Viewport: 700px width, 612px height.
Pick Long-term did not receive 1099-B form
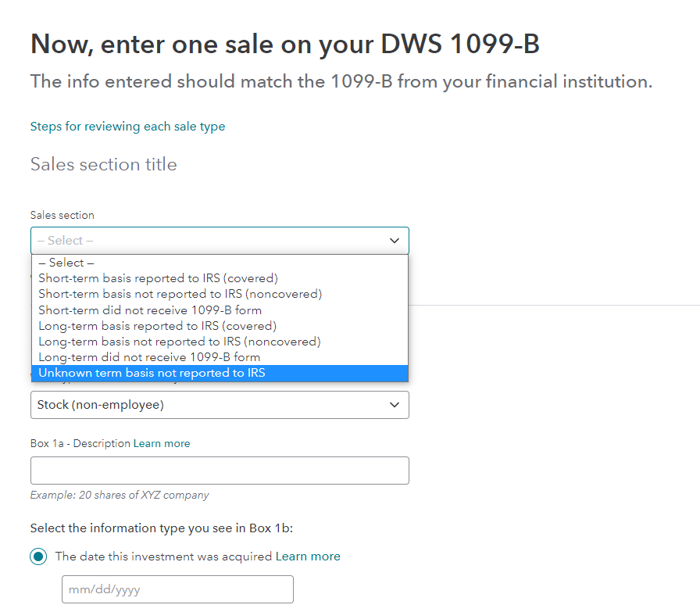click(149, 357)
